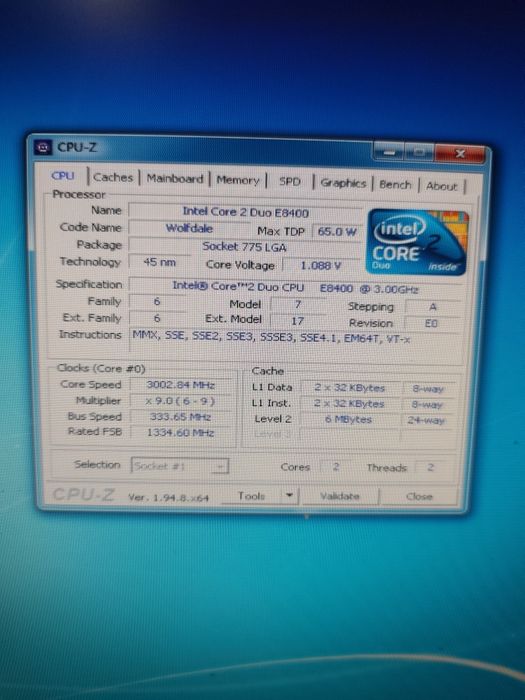Open the Graphics tab
Image resolution: width=525 pixels, height=700 pixels.
(x=343, y=183)
